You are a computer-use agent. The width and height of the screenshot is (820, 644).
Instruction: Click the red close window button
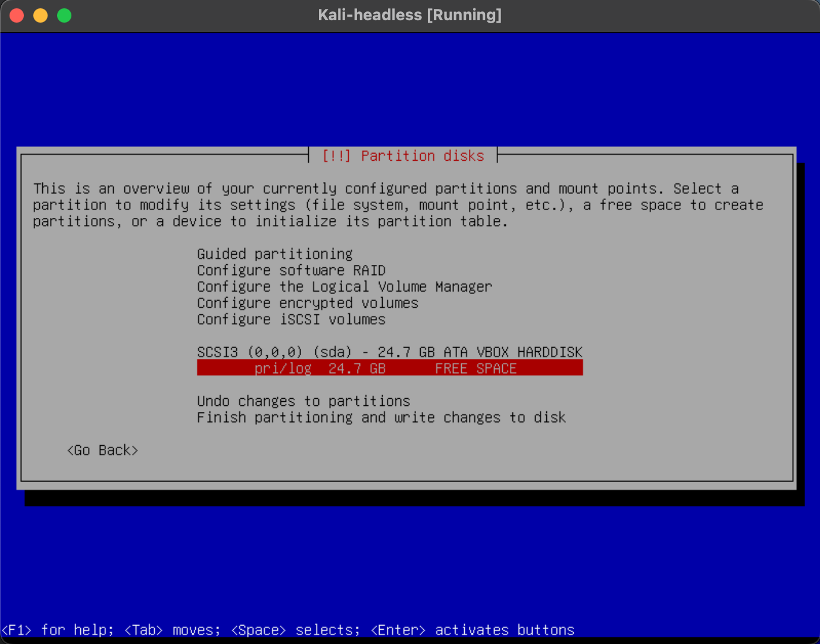pyautogui.click(x=17, y=15)
